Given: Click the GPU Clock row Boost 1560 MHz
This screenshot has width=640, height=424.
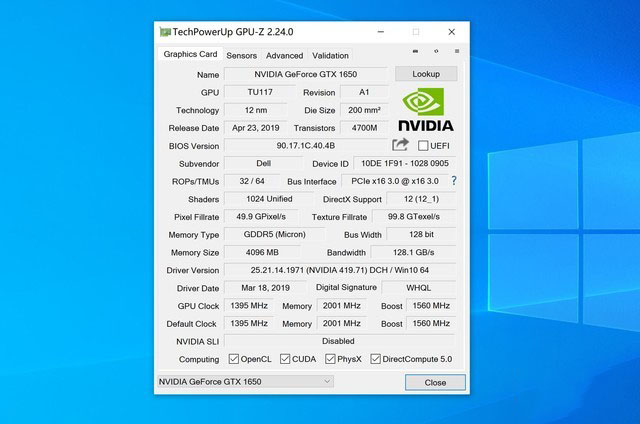Looking at the screenshot, I should pos(431,306).
